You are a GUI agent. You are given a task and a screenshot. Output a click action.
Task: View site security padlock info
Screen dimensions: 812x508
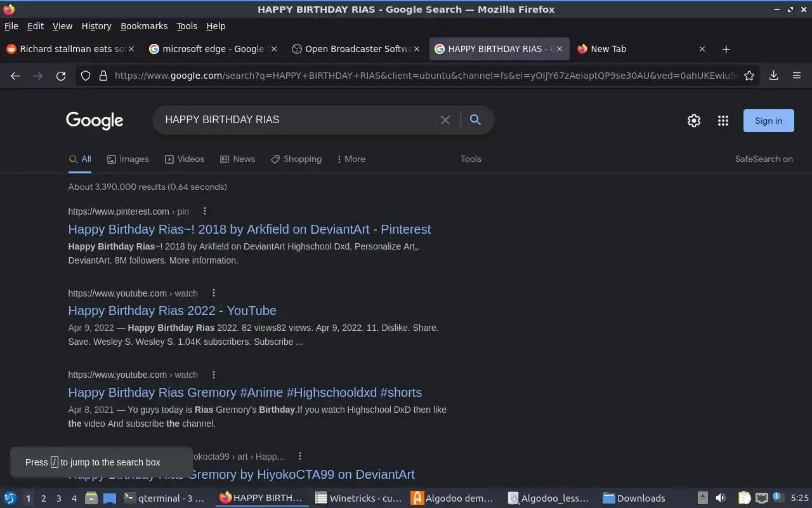point(103,76)
